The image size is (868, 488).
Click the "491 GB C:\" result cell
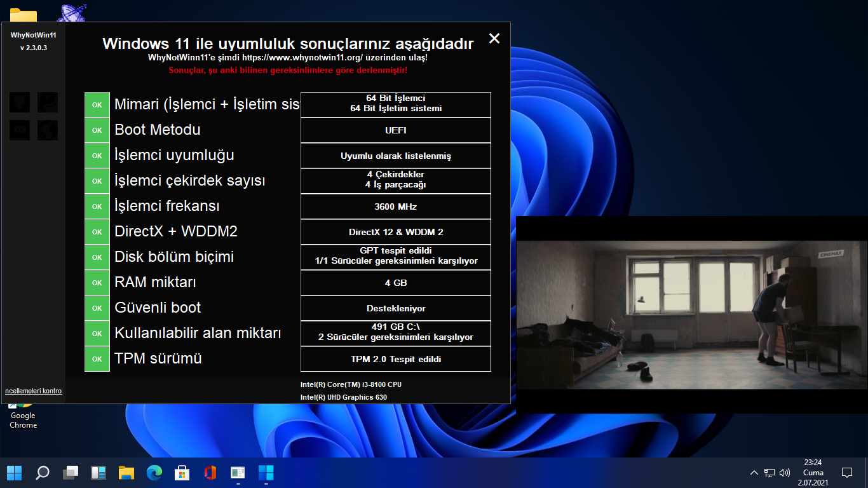[396, 334]
